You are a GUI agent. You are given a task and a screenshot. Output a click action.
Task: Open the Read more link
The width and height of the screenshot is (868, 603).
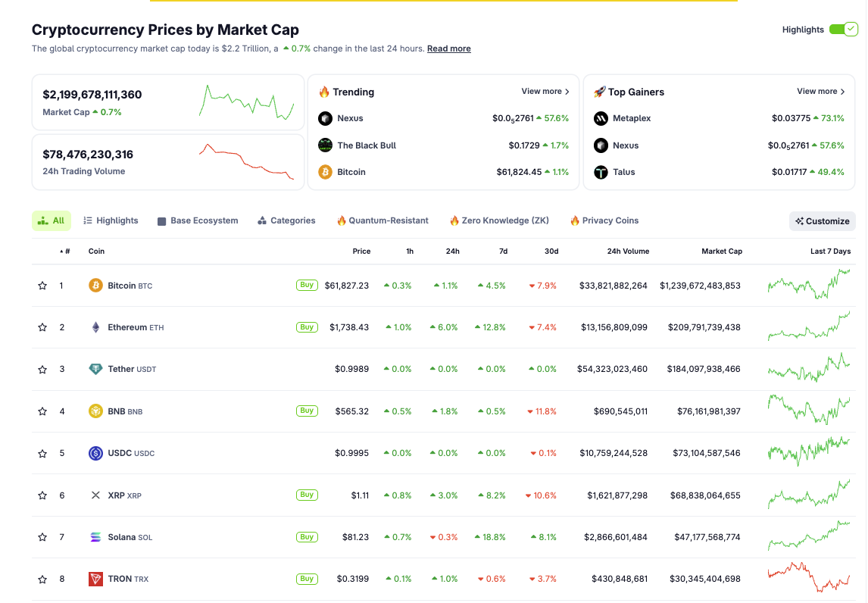449,48
